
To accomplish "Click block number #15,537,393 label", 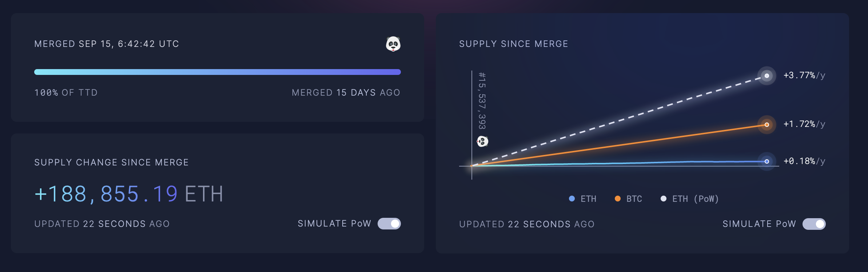I will click(x=482, y=101).
